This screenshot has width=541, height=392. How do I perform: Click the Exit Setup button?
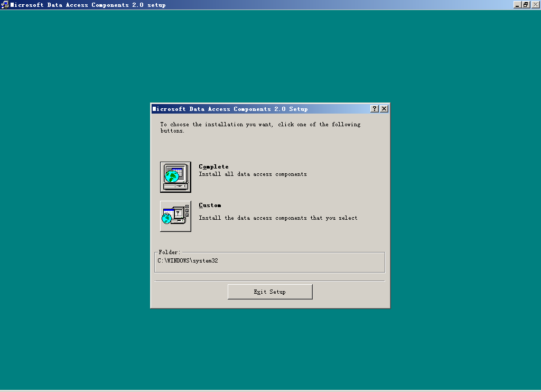pos(270,292)
